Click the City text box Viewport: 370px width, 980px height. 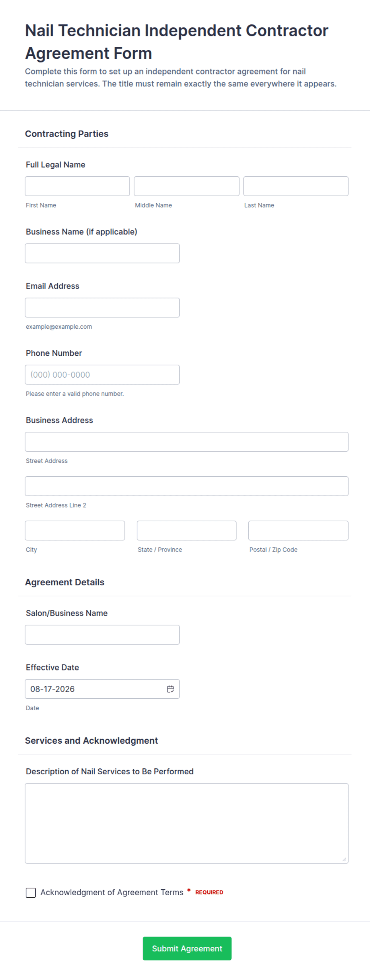[75, 530]
